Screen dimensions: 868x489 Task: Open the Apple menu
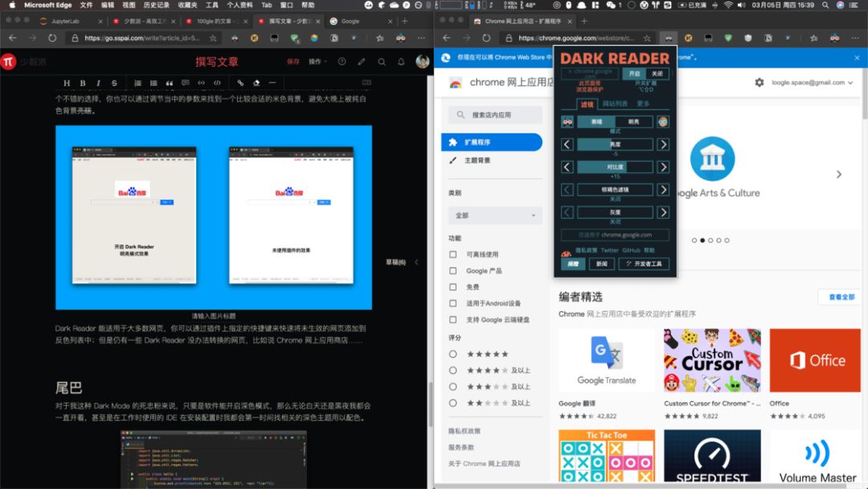coord(11,5)
